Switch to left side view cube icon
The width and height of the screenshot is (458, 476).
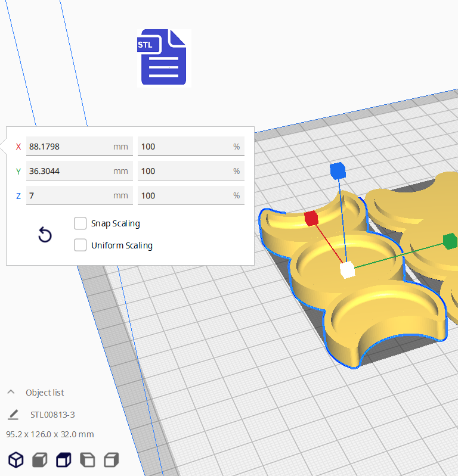87,460
